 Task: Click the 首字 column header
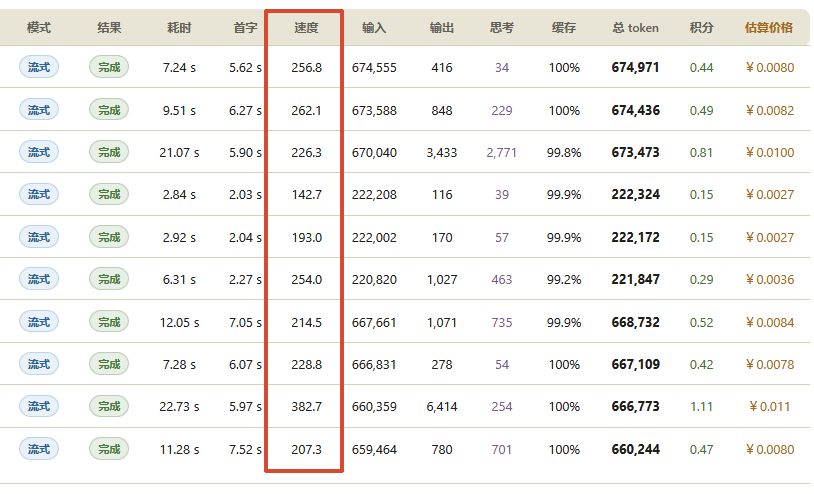[245, 28]
